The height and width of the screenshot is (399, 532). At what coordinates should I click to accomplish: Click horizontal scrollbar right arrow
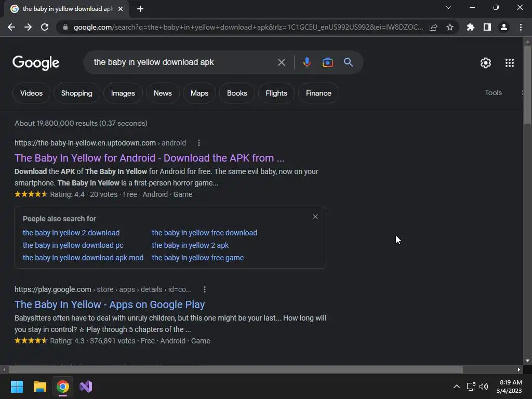point(519,369)
